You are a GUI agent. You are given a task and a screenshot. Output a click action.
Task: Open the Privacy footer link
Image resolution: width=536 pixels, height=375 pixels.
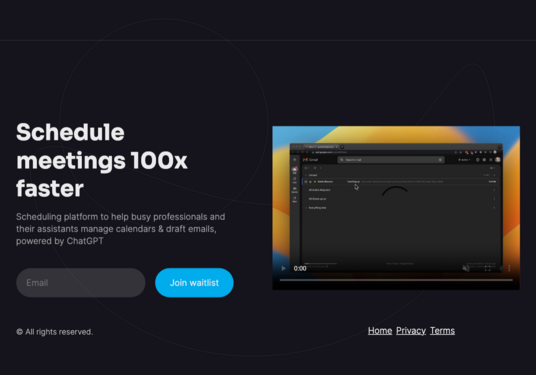(411, 331)
